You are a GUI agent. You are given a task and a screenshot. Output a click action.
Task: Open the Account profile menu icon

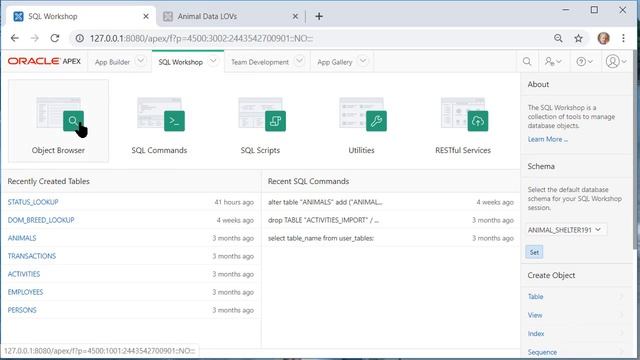click(616, 62)
